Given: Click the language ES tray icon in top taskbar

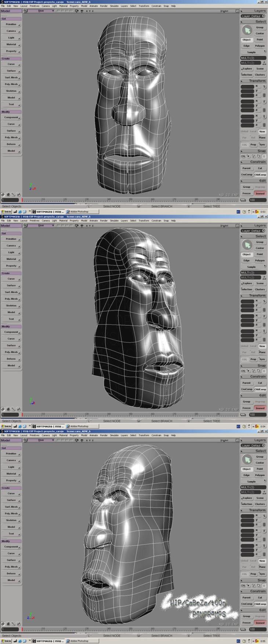Looking at the screenshot, I should (x=238, y=212).
